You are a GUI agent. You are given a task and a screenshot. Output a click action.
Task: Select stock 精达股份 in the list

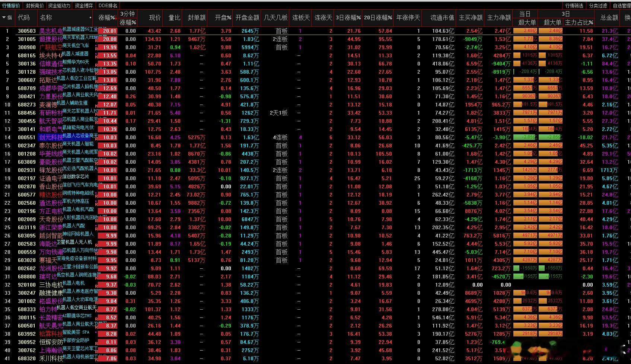point(51,195)
